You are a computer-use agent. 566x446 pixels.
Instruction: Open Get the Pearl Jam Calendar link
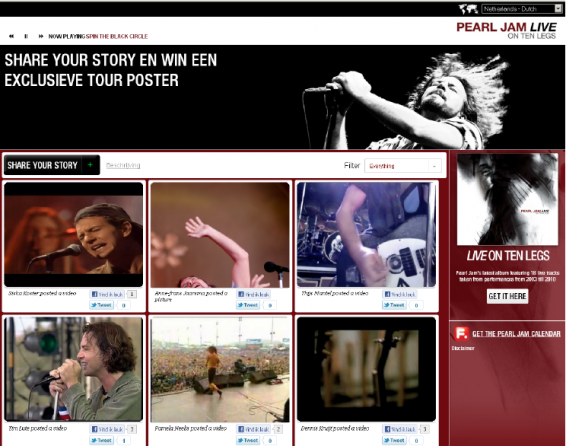(516, 334)
